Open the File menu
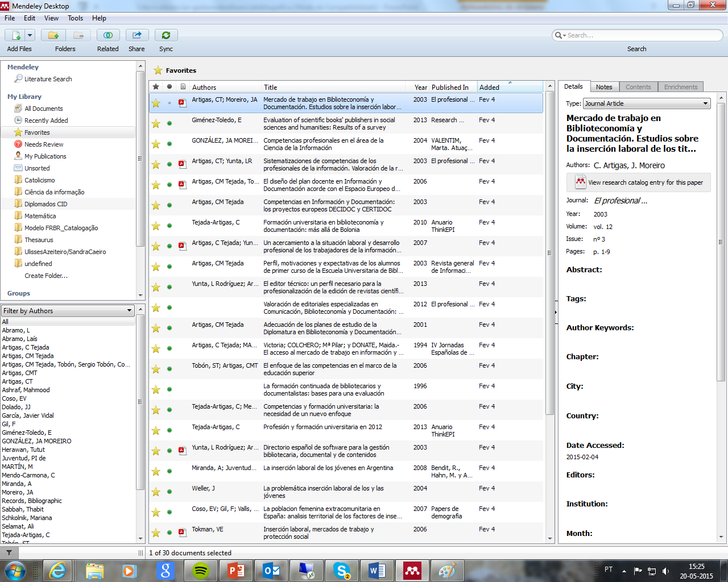Viewport: 728px width, 582px height. tap(10, 18)
